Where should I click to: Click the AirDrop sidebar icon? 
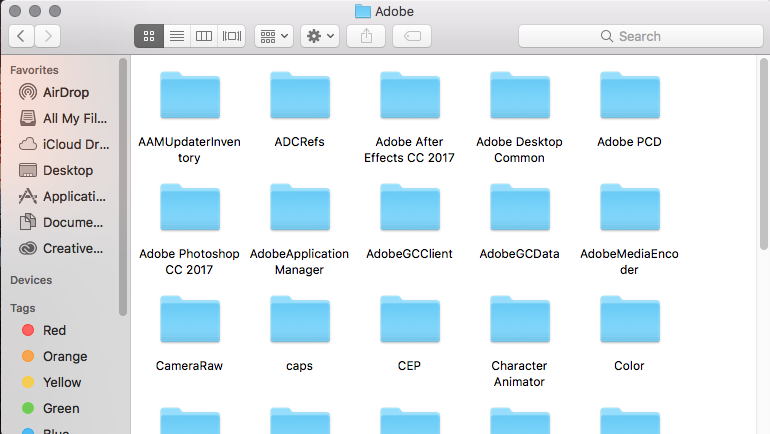click(28, 92)
